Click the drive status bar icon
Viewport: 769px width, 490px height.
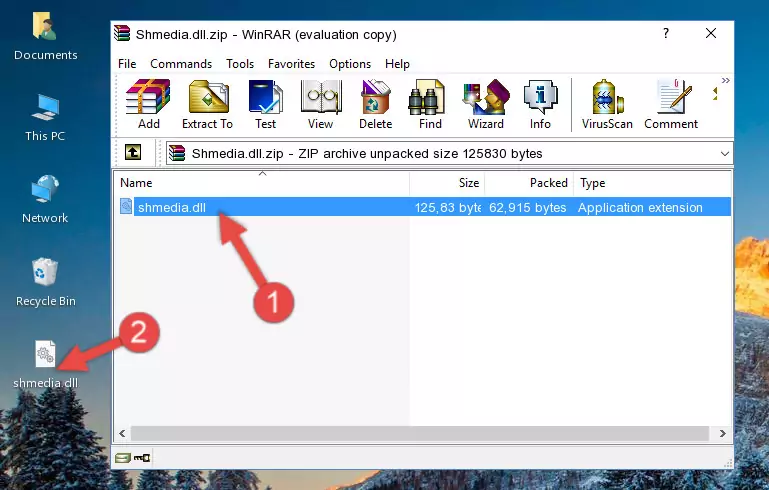coord(123,458)
